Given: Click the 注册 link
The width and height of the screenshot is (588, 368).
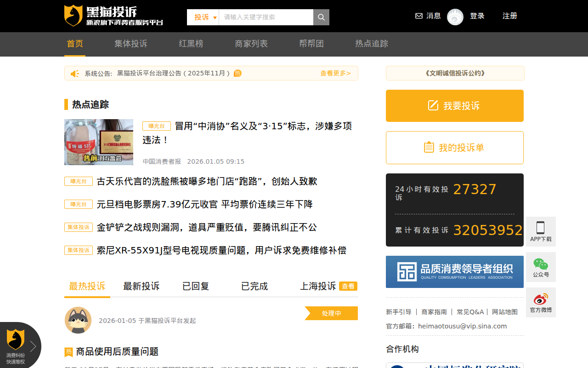Looking at the screenshot, I should click(510, 15).
